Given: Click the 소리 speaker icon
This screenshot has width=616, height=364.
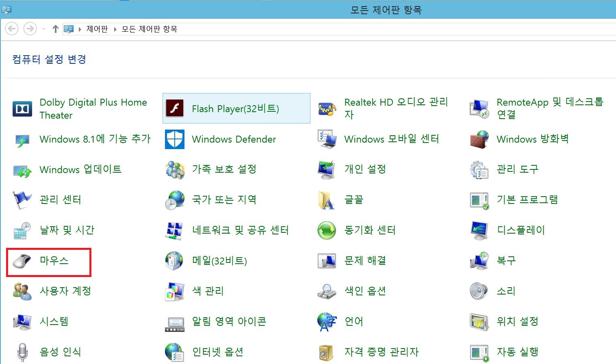Looking at the screenshot, I should [x=479, y=291].
